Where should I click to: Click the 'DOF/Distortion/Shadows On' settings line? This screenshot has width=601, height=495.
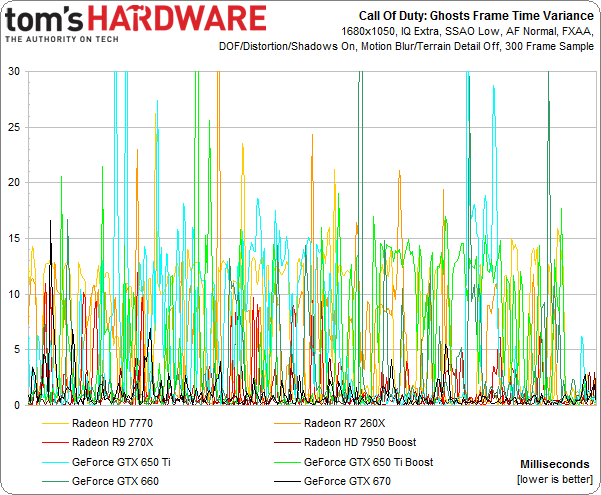tap(406, 46)
